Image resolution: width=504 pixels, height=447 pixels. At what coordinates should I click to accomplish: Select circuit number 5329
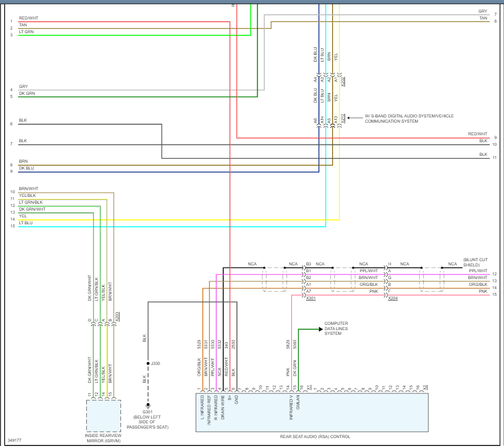coord(199,344)
